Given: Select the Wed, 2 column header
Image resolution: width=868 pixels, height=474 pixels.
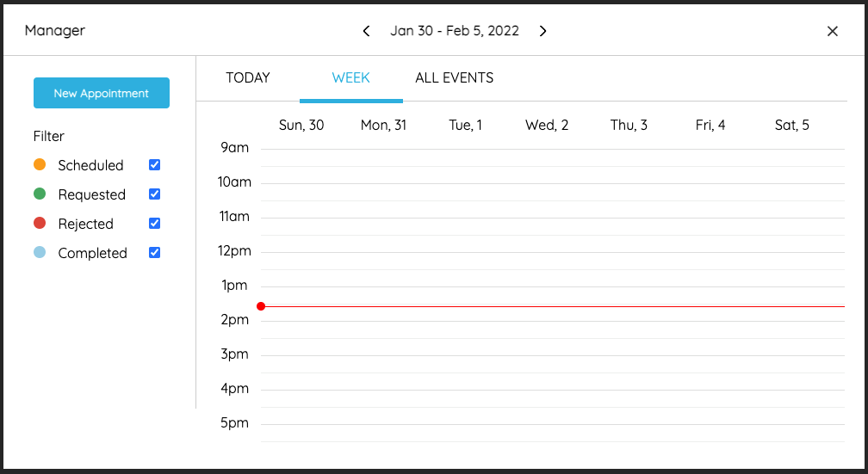Looking at the screenshot, I should (x=547, y=126).
